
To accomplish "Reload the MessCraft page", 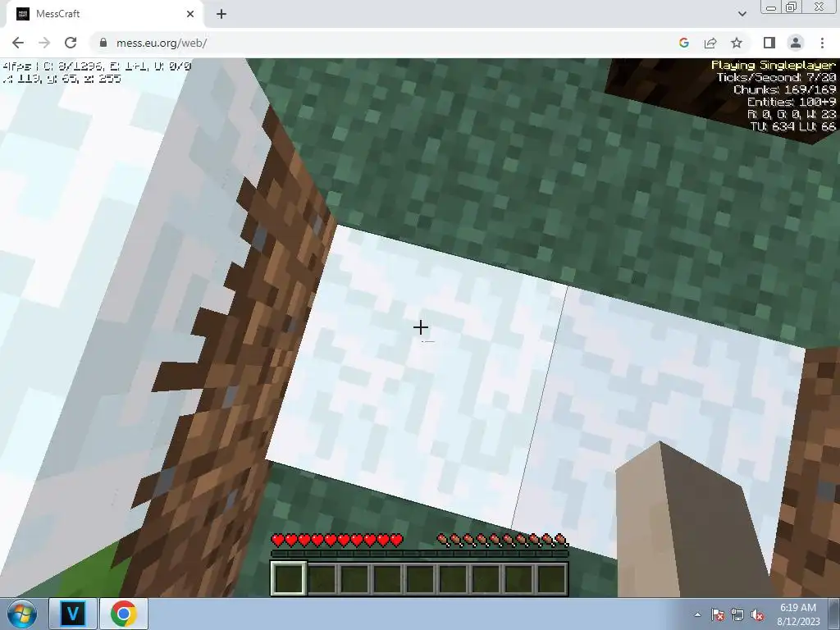I will (71, 43).
